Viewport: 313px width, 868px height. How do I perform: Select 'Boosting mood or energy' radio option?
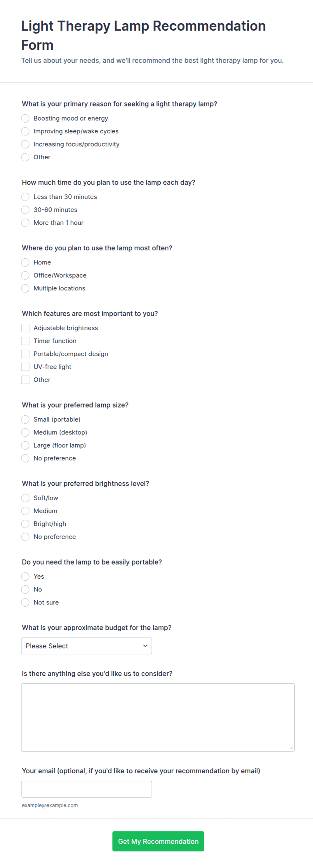pyautogui.click(x=25, y=118)
